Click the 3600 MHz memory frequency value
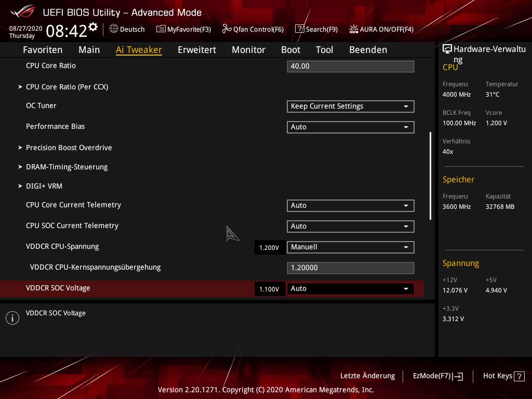 pyautogui.click(x=457, y=207)
